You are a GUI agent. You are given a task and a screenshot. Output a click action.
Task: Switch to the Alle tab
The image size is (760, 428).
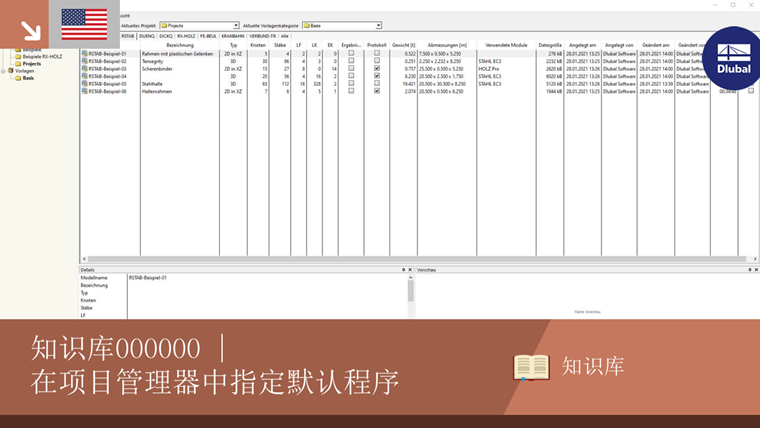(285, 36)
